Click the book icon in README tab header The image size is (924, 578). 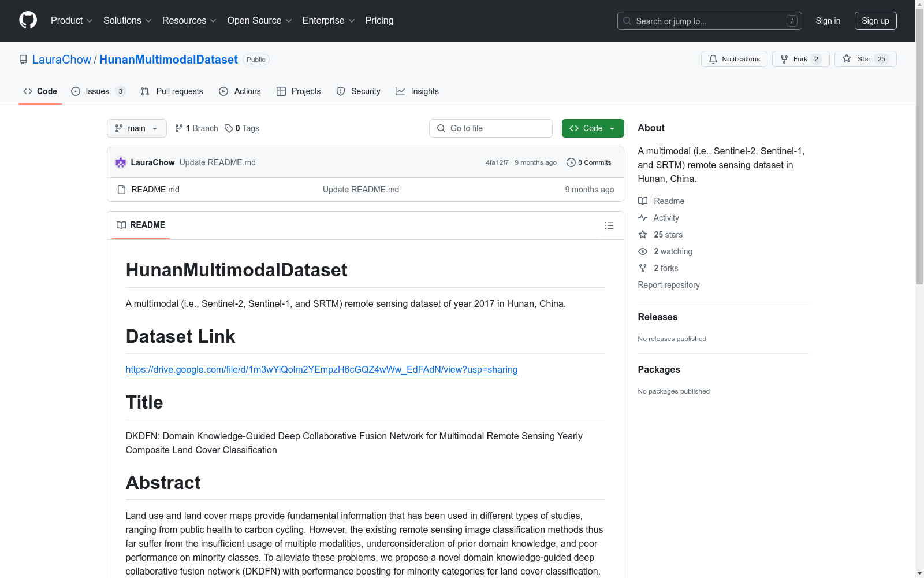[121, 225]
